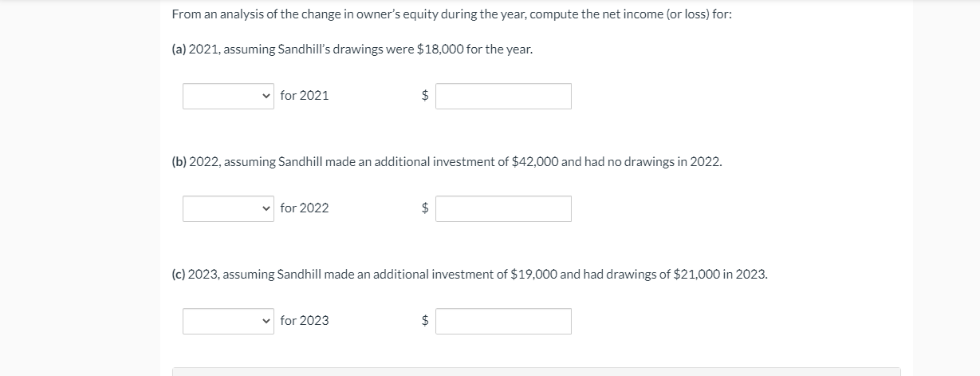Click the 'for 2022' label
980x376 pixels.
(305, 208)
